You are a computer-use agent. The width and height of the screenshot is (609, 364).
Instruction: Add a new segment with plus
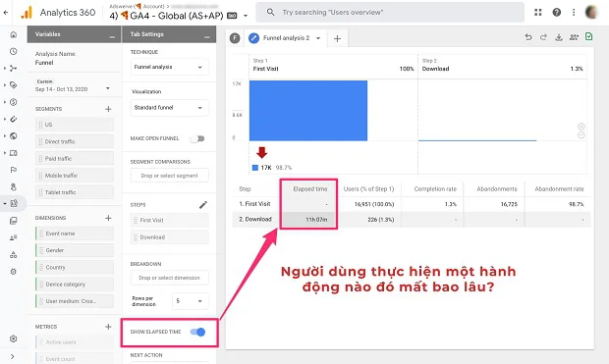(108, 109)
